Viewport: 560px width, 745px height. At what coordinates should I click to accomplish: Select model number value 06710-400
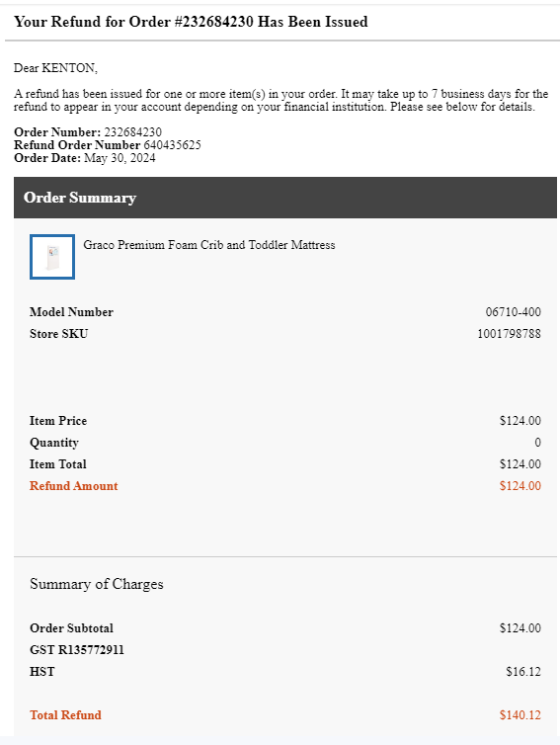(x=513, y=312)
